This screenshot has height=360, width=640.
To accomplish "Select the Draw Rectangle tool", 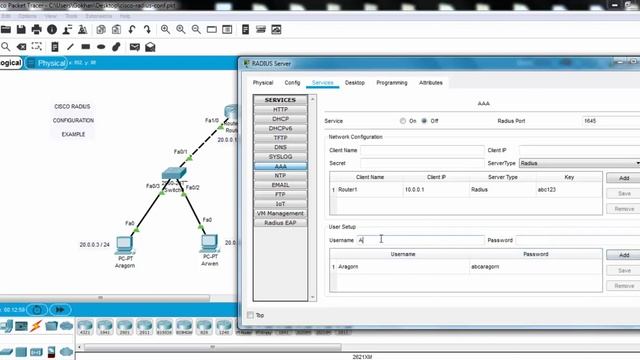I will click(86, 47).
